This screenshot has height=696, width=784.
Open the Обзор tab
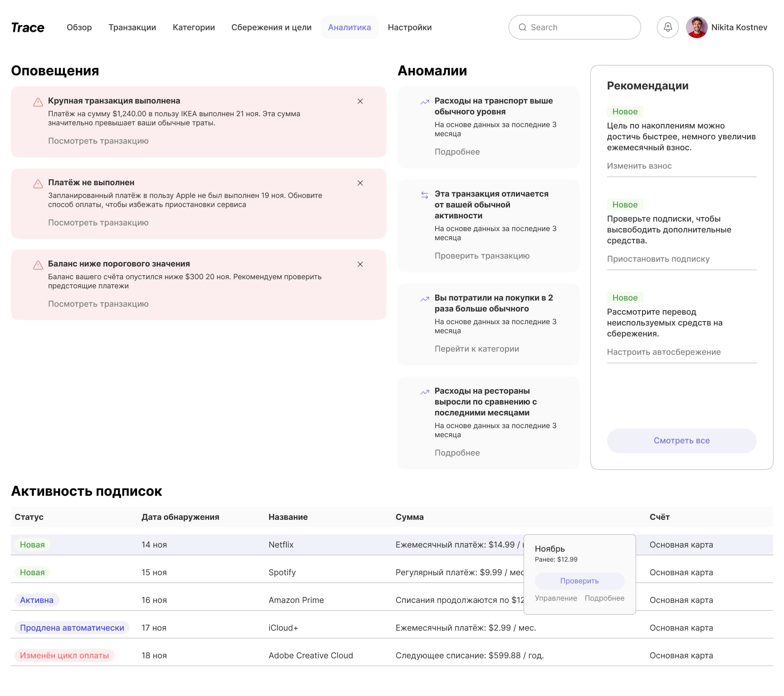click(x=79, y=27)
